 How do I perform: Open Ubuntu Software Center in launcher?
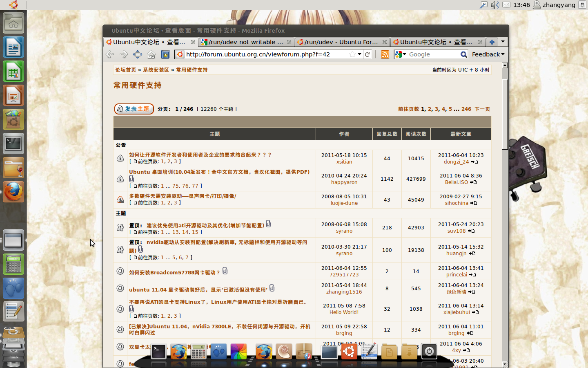13,119
